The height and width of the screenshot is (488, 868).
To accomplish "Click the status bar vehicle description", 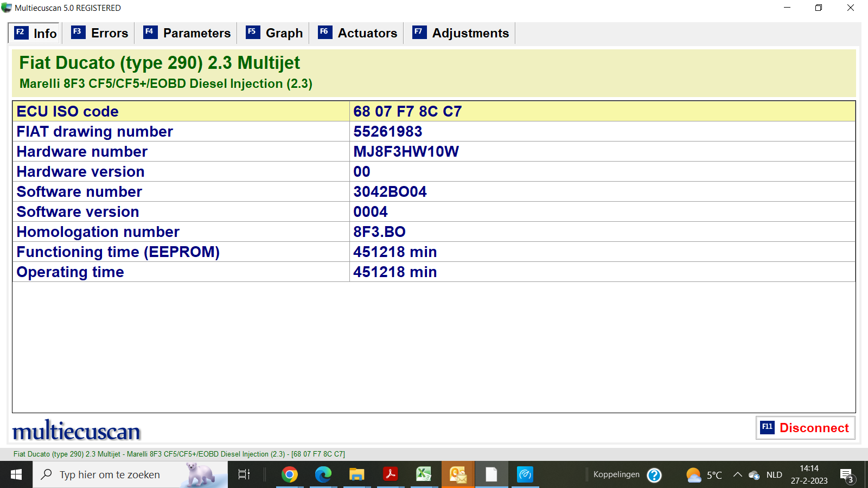I will pyautogui.click(x=179, y=454).
